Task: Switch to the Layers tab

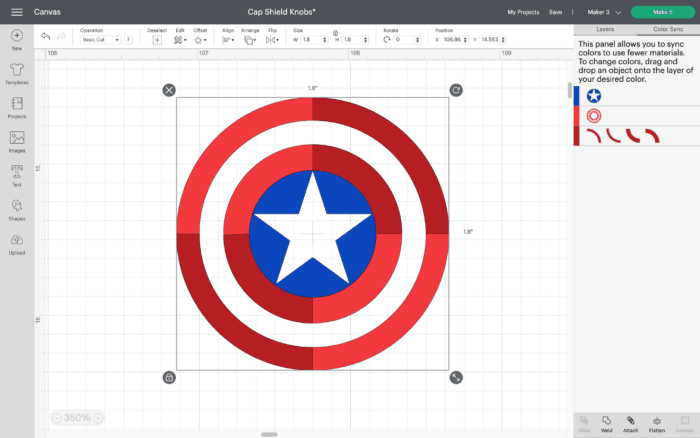Action: (x=604, y=30)
